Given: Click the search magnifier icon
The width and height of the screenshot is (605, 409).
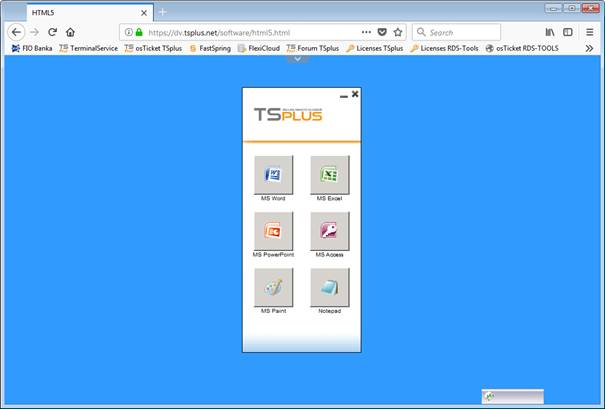Looking at the screenshot, I should coord(421,32).
